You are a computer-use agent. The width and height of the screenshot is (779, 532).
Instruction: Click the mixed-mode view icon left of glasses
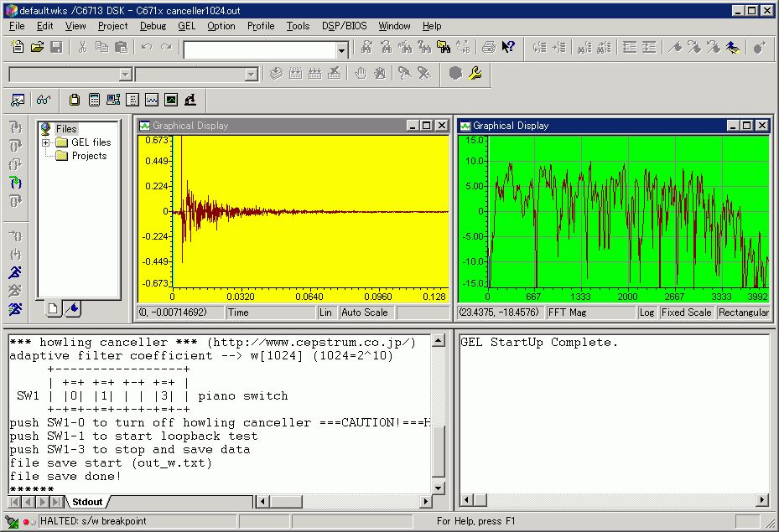tap(18, 101)
